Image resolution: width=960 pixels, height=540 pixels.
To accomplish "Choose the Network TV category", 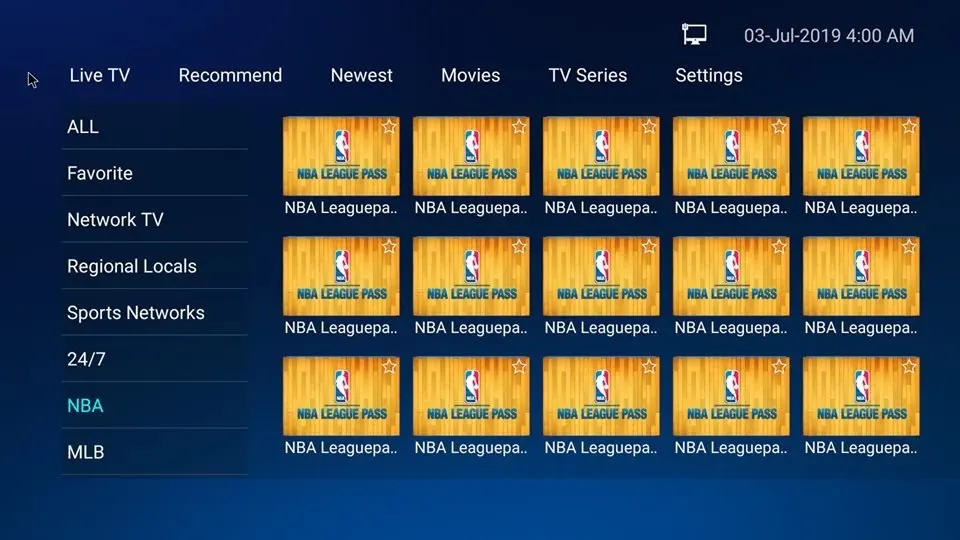I will (x=155, y=220).
